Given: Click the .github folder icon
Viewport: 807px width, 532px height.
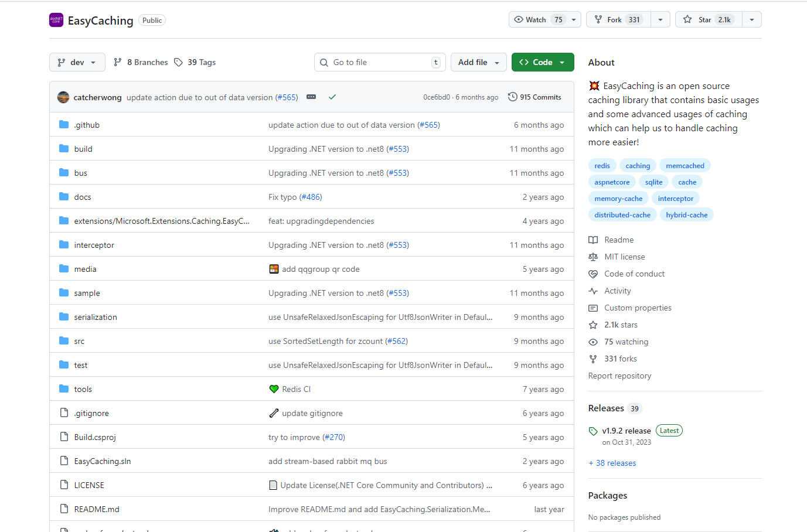Looking at the screenshot, I should tap(64, 125).
